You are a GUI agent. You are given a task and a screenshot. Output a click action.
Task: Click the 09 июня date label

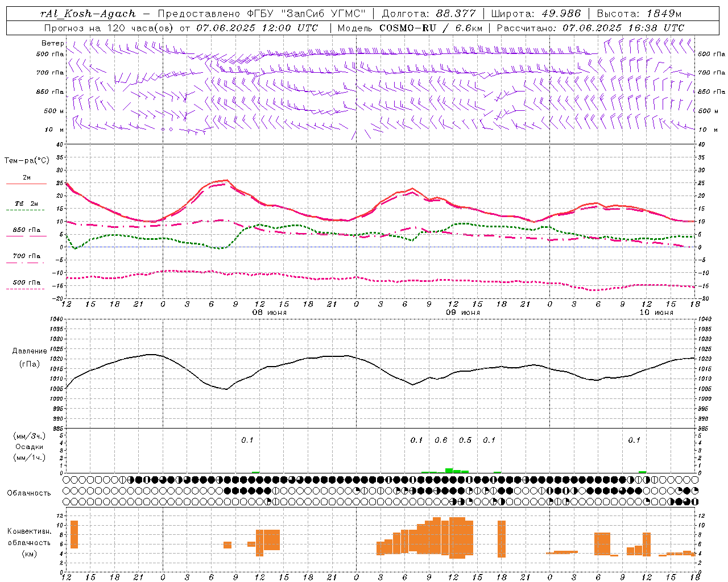[463, 313]
